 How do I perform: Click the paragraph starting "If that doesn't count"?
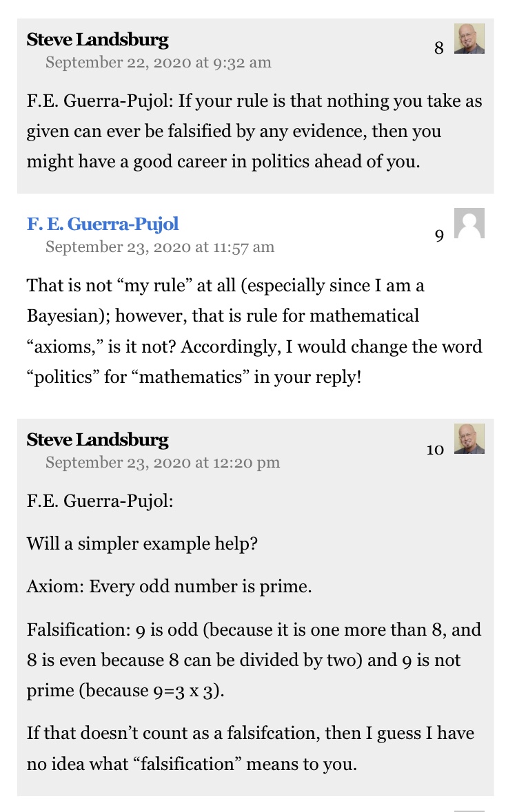(x=250, y=749)
